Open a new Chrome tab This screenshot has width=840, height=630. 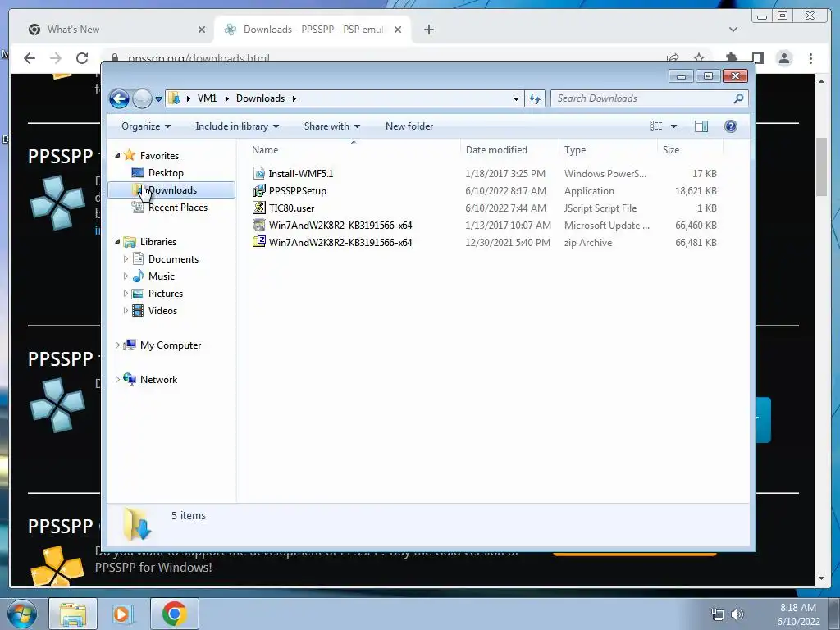[428, 30]
